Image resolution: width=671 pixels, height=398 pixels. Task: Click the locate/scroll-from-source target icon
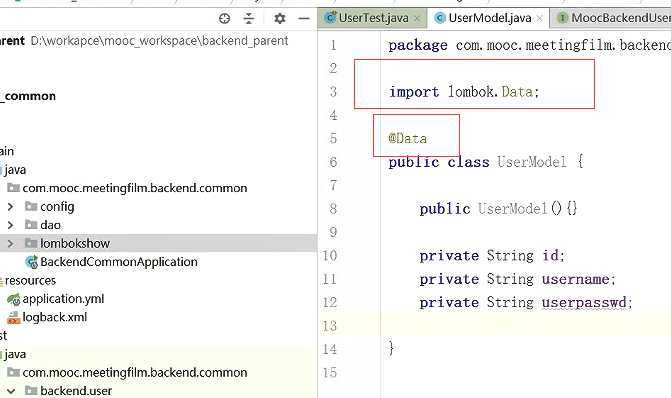click(x=224, y=18)
